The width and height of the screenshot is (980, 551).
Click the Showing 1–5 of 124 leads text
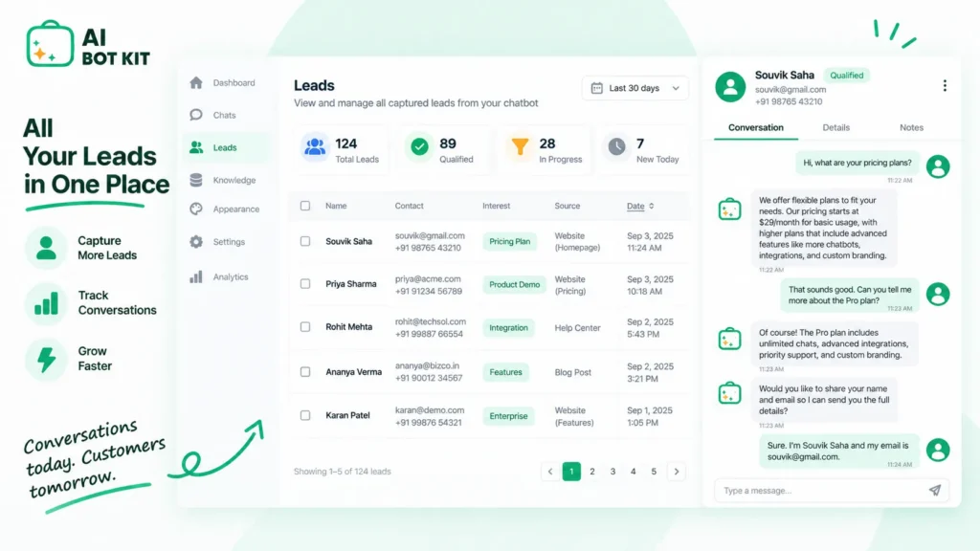[x=343, y=472]
